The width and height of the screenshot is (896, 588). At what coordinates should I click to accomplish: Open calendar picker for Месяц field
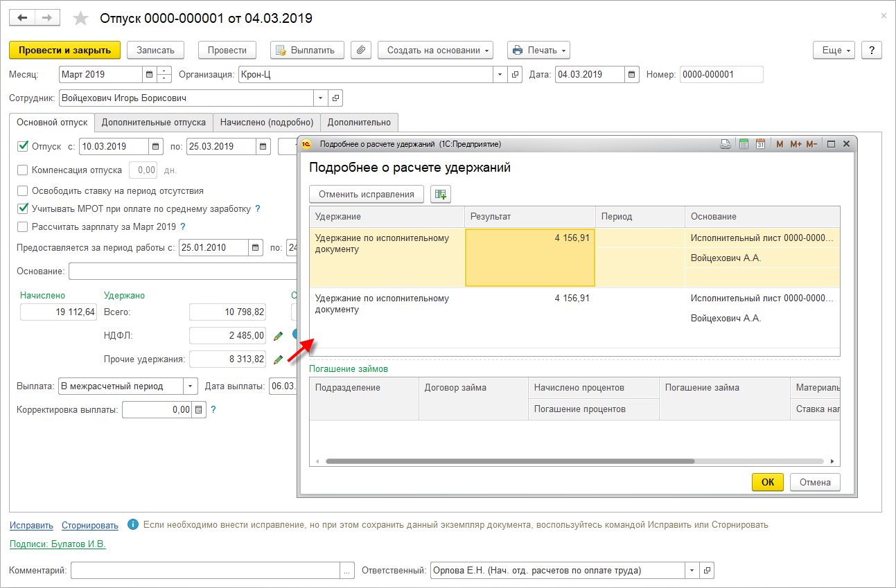tap(150, 75)
